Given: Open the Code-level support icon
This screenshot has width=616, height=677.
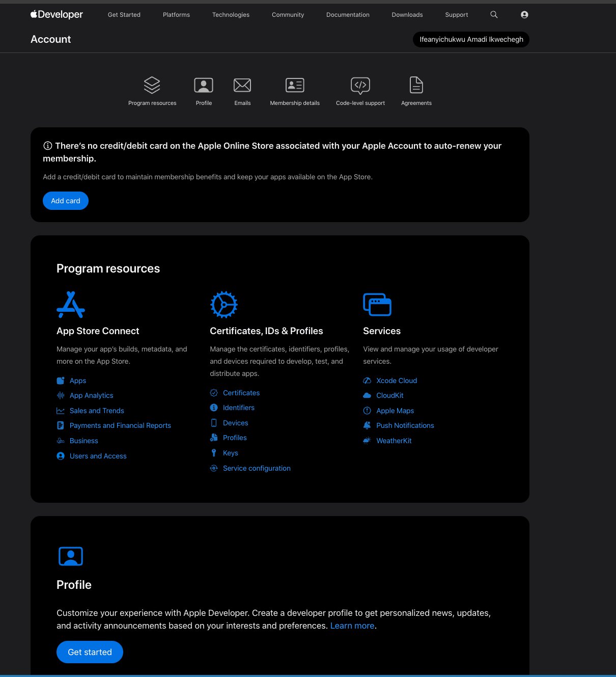Looking at the screenshot, I should point(360,86).
